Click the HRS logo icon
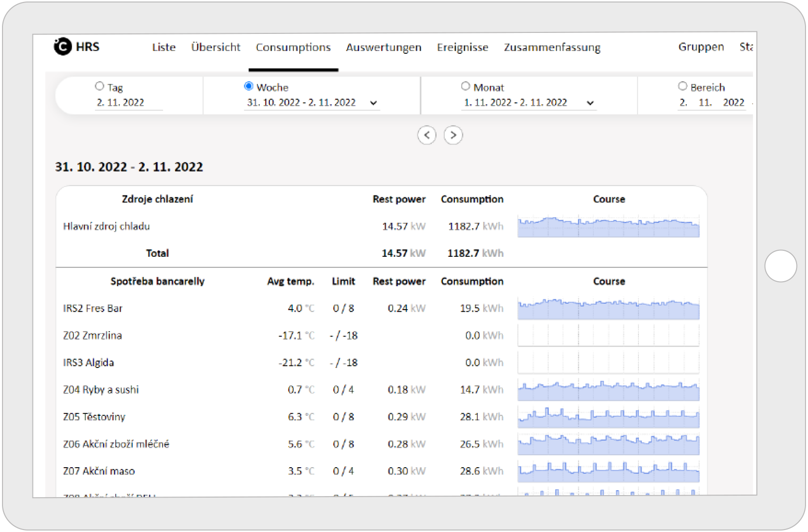Viewport: 808px width, 532px height. (x=63, y=46)
